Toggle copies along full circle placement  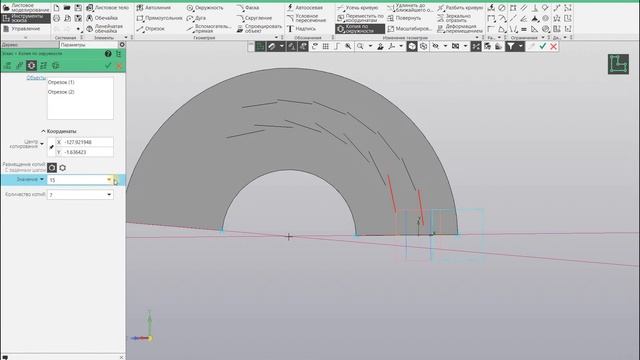tap(62, 168)
